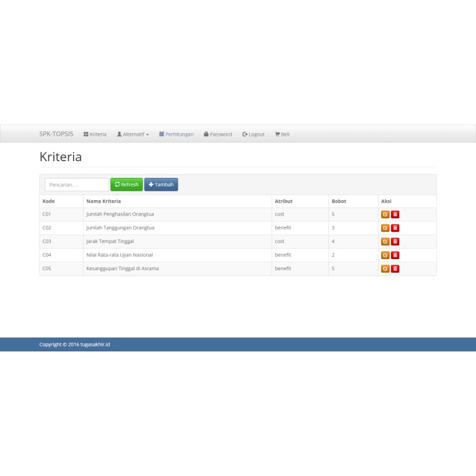Delete the C03 criteria row
This screenshot has width=476, height=476.
395,242
